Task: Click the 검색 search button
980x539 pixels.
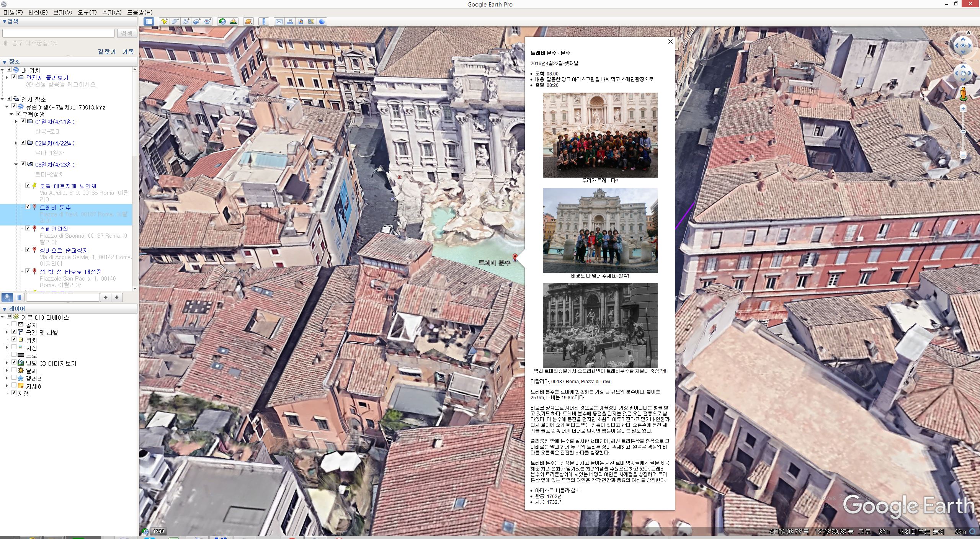Action: tap(127, 33)
